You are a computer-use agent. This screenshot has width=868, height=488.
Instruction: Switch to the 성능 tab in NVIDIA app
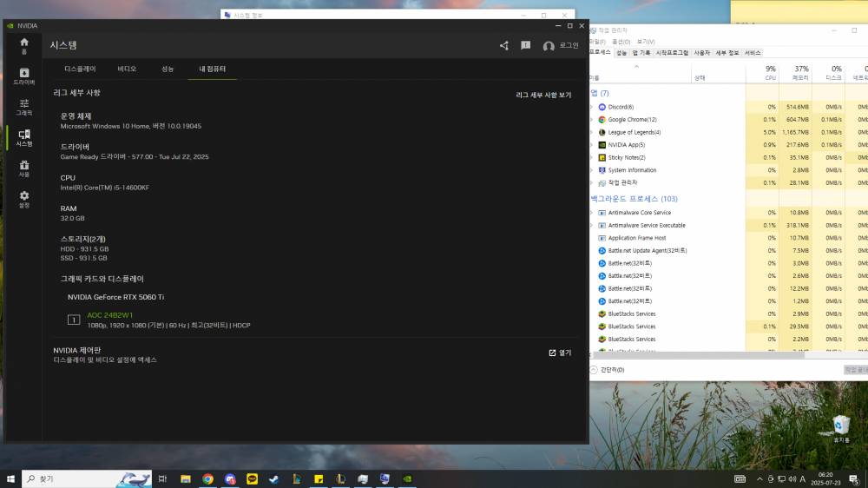168,69
